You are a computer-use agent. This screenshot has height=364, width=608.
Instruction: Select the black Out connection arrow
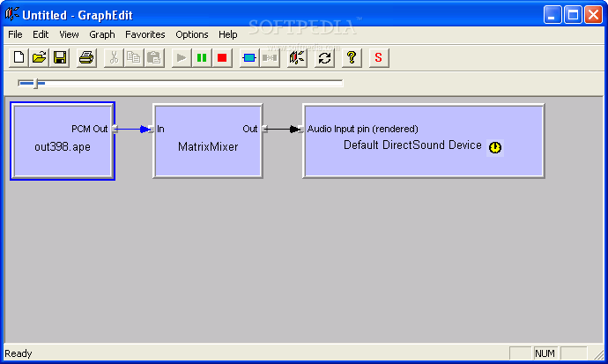pos(283,129)
